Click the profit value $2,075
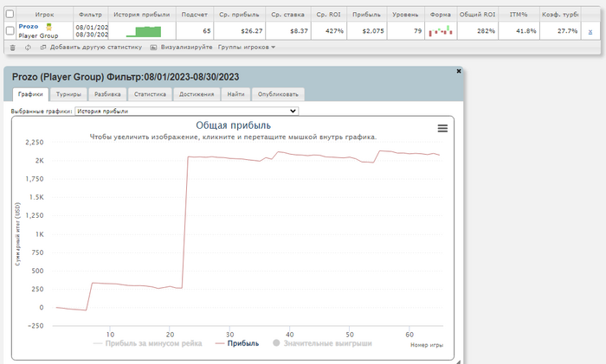This screenshot has width=606, height=364. click(x=373, y=31)
